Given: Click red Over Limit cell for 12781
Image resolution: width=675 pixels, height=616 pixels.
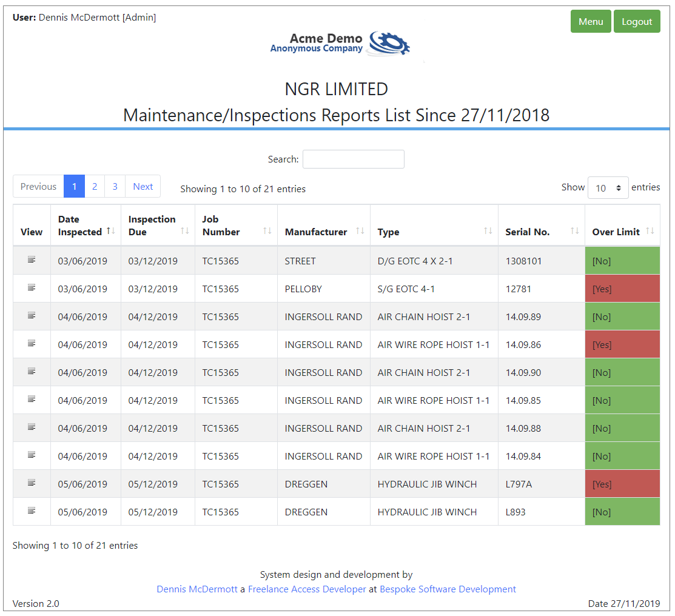Looking at the screenshot, I should click(622, 289).
